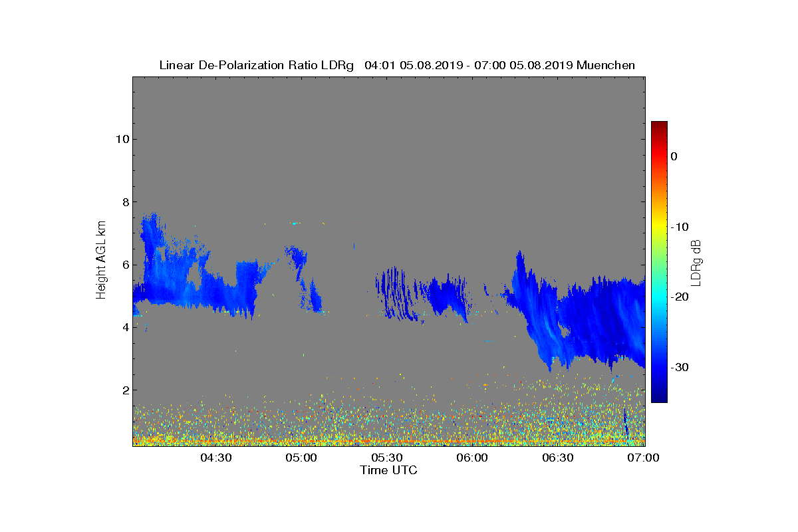Click the colorbar value '-30'
Viewport: 798px width, 532px height.
(680, 367)
